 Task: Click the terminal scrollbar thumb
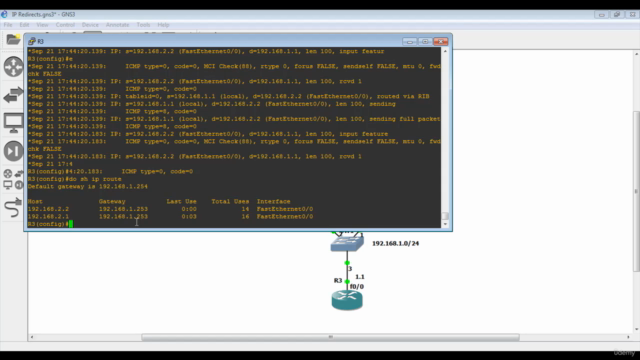pyautogui.click(x=445, y=216)
